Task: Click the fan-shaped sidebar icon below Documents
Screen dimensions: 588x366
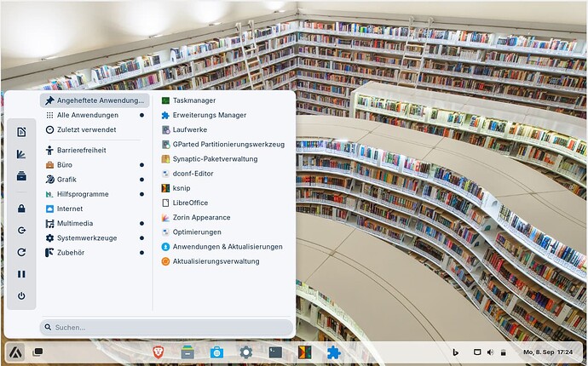Action: pyautogui.click(x=21, y=154)
